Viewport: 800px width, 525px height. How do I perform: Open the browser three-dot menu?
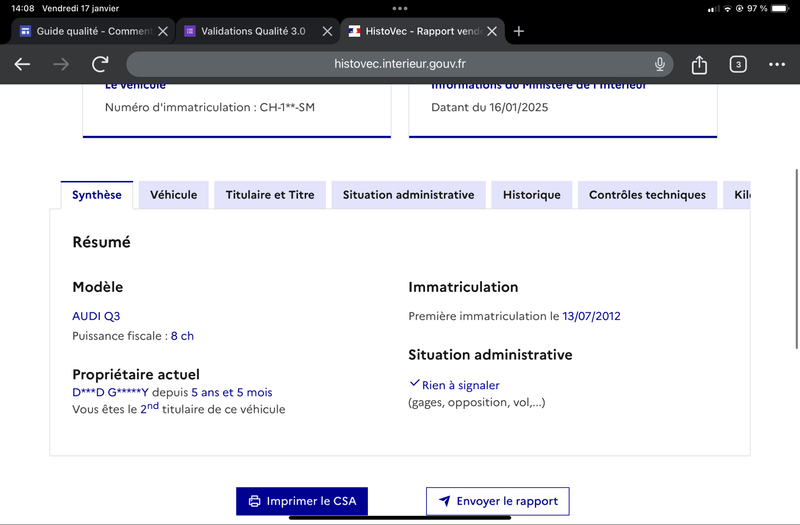point(777,64)
